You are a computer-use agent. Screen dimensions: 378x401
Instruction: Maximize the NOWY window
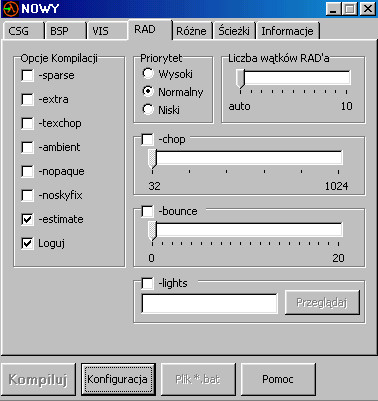(349, 9)
